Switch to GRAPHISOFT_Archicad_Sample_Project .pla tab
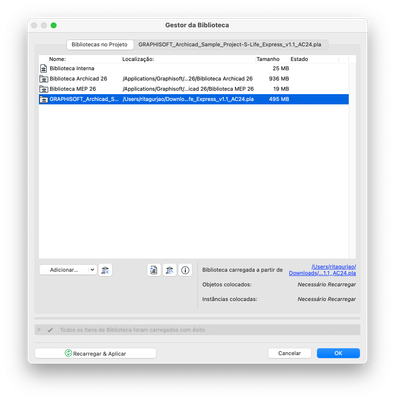The height and width of the screenshot is (400, 395). (x=230, y=44)
